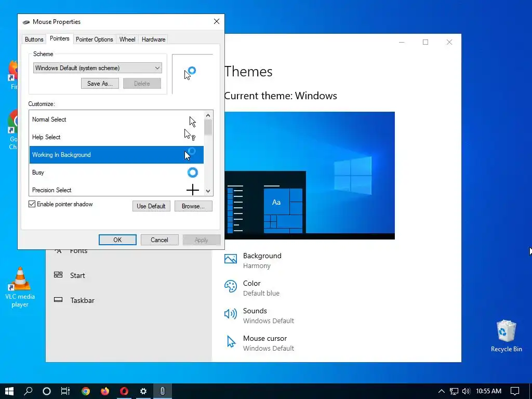
Task: Click the Use Default button
Action: coord(151,206)
